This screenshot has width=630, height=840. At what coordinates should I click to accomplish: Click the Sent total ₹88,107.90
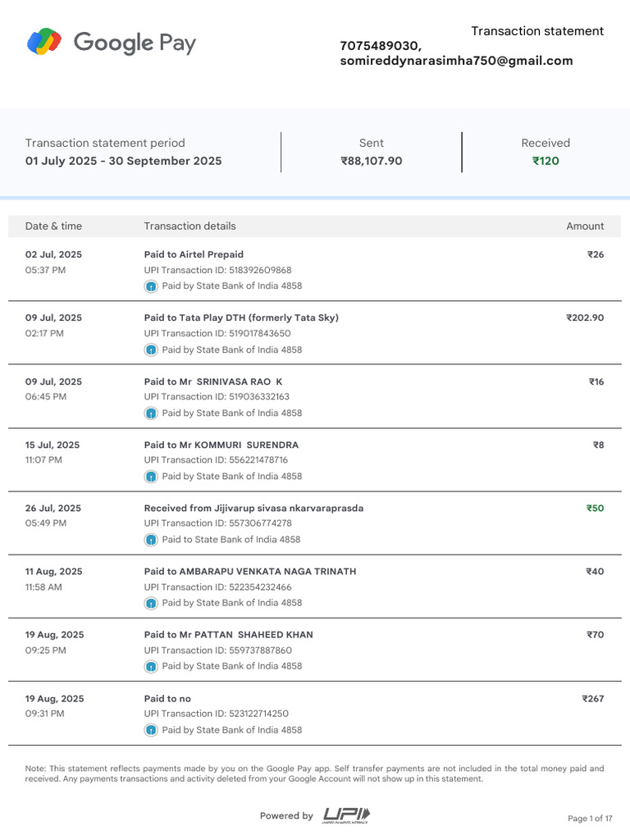coord(372,161)
